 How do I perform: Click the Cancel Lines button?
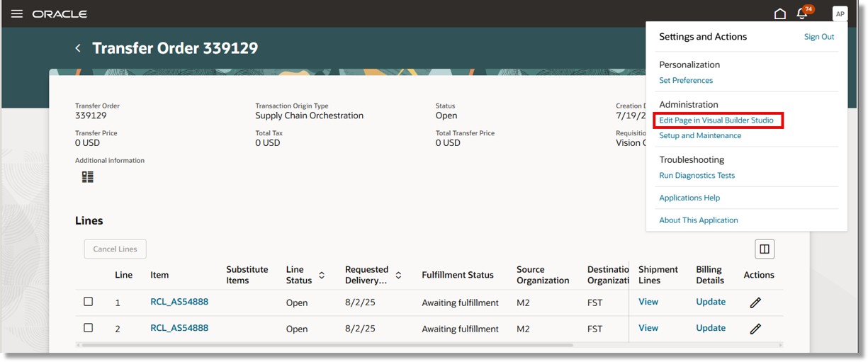115,249
